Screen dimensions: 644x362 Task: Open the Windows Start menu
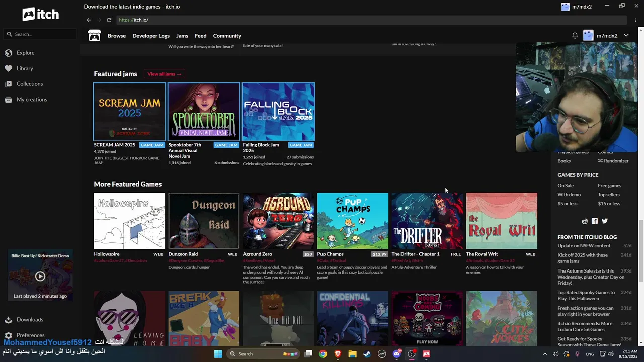(218, 354)
